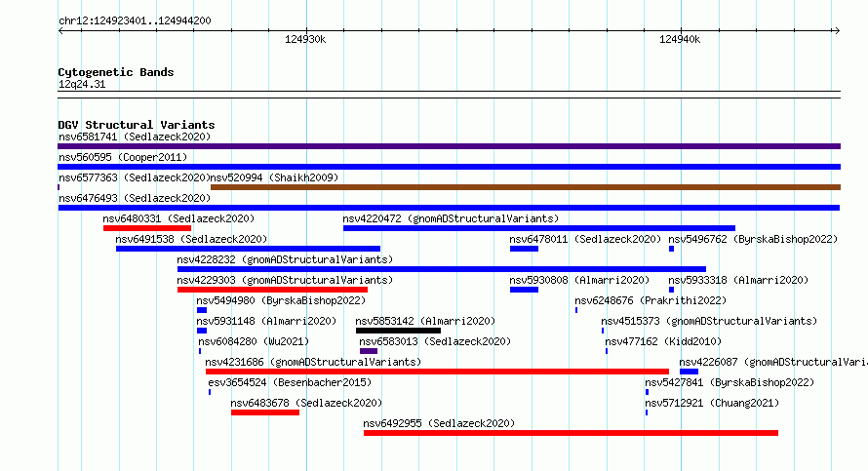
Task: Select the red nsv4231686 variant bar
Action: (x=437, y=372)
